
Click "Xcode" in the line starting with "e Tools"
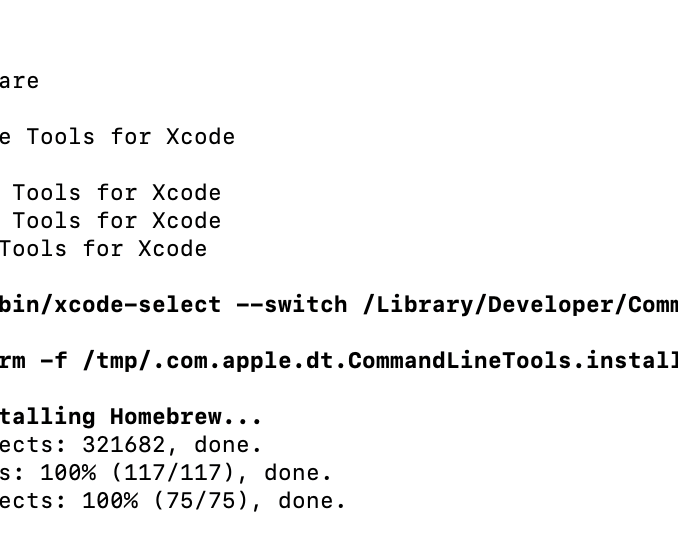(200, 137)
